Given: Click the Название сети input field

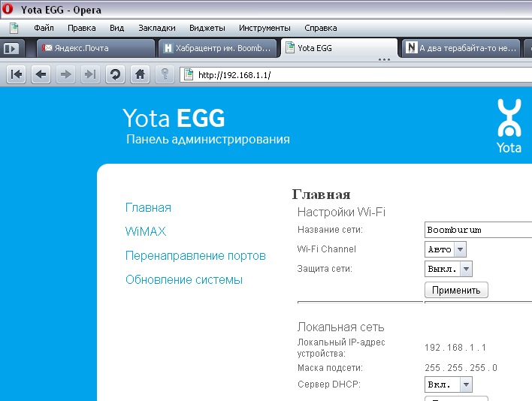Looking at the screenshot, I should [479, 230].
